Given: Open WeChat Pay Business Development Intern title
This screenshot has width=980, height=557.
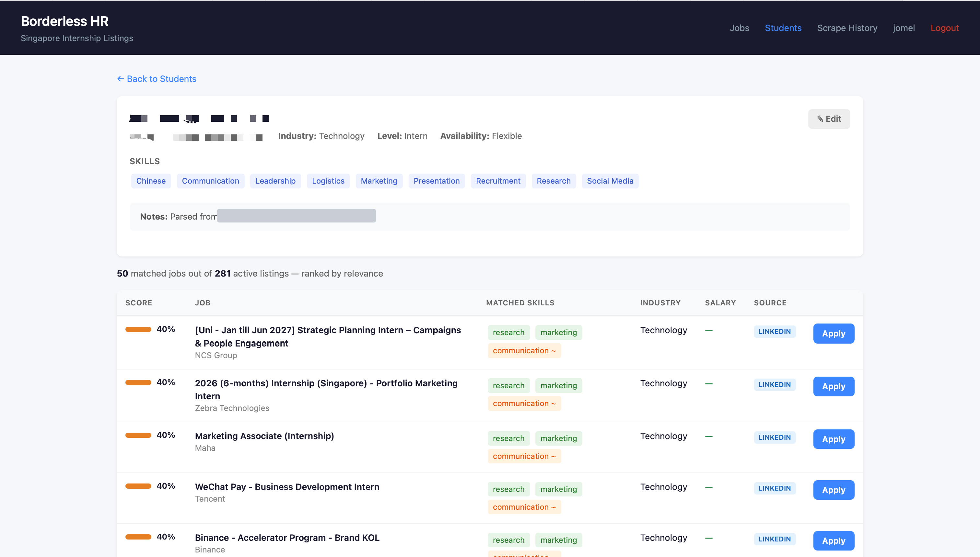Looking at the screenshot, I should [x=287, y=487].
